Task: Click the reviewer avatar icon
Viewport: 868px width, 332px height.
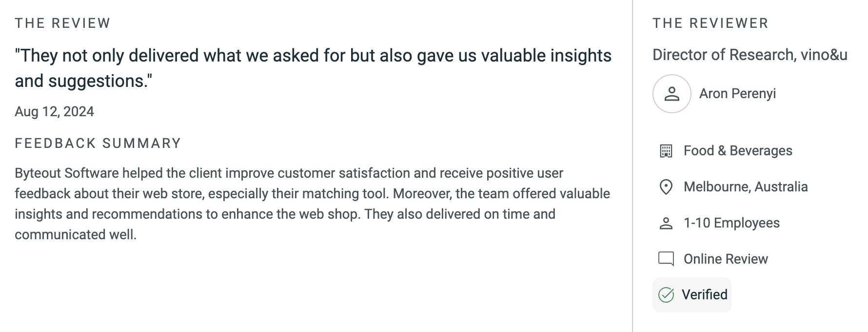Action: [671, 94]
